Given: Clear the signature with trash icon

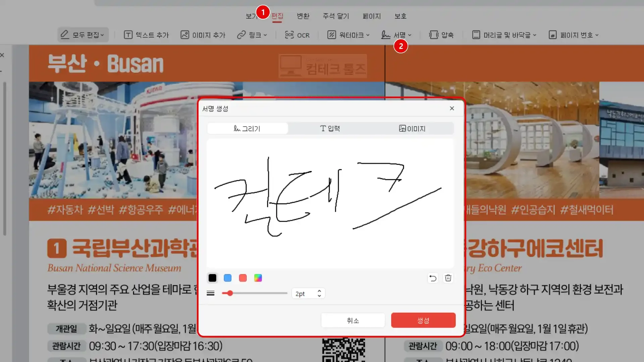Looking at the screenshot, I should pos(448,278).
